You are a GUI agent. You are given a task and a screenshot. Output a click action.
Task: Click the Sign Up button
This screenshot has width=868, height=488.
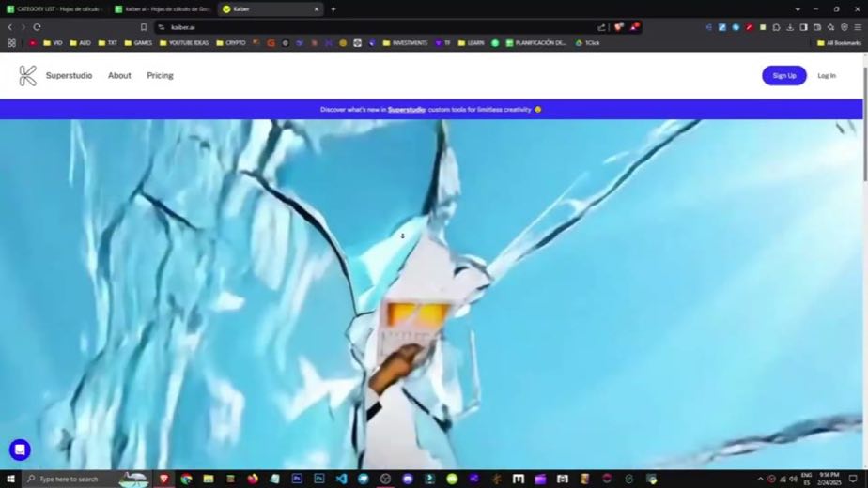[x=783, y=76]
